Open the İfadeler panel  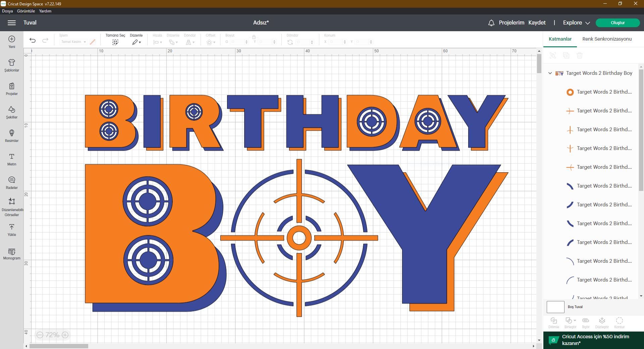(x=11, y=183)
